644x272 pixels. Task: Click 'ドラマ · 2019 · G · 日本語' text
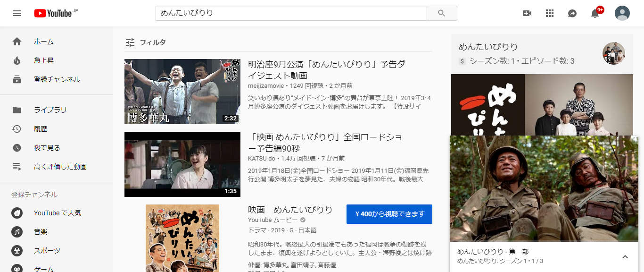pos(282,230)
